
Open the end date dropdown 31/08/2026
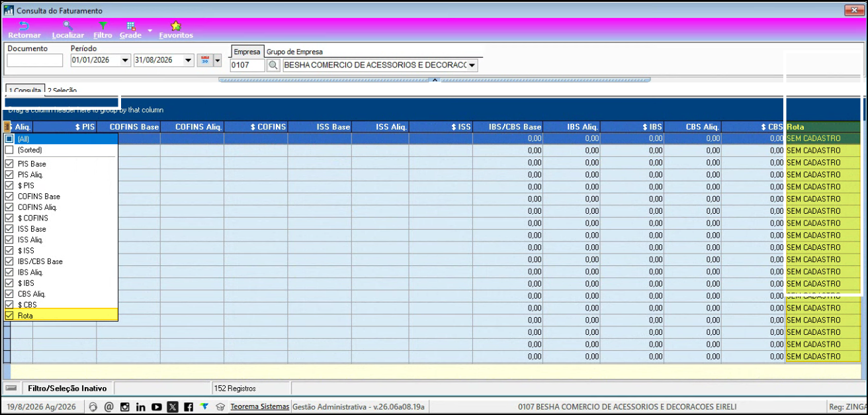(x=189, y=60)
